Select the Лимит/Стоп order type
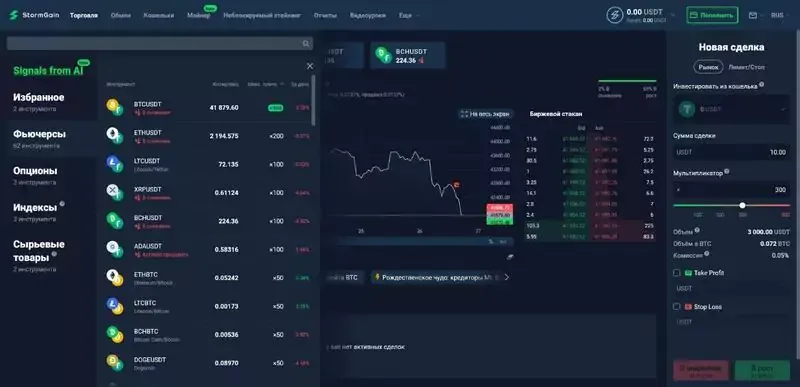This screenshot has height=387, width=800. click(747, 67)
